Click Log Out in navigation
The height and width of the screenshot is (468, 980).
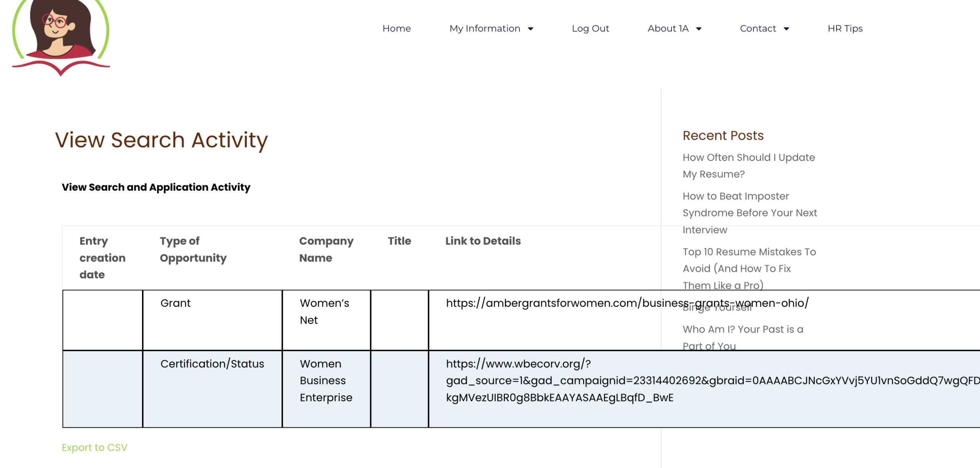pos(590,28)
